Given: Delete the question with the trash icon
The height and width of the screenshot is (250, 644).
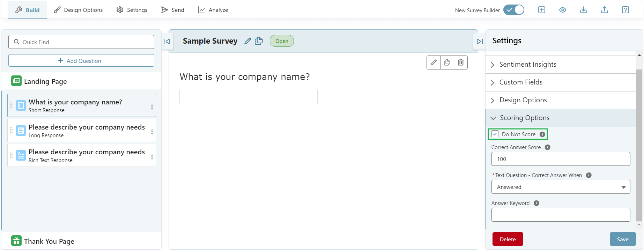Looking at the screenshot, I should coord(460,62).
